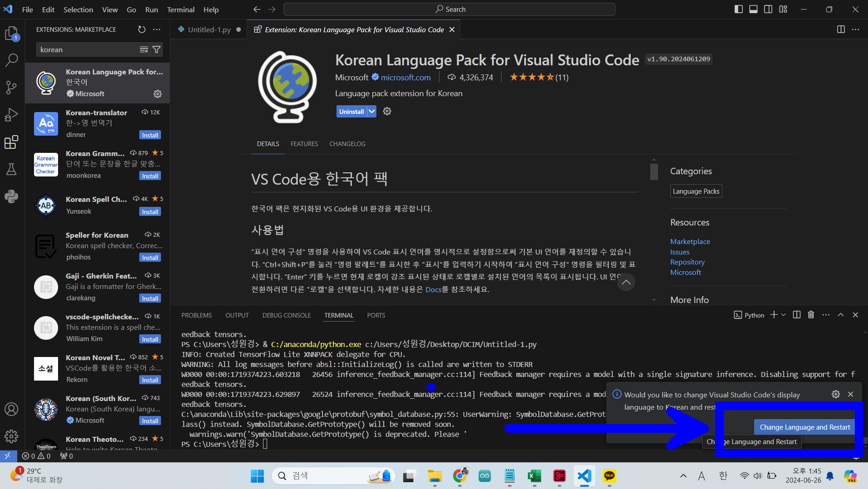Maximize the panel size with chevron

841,315
